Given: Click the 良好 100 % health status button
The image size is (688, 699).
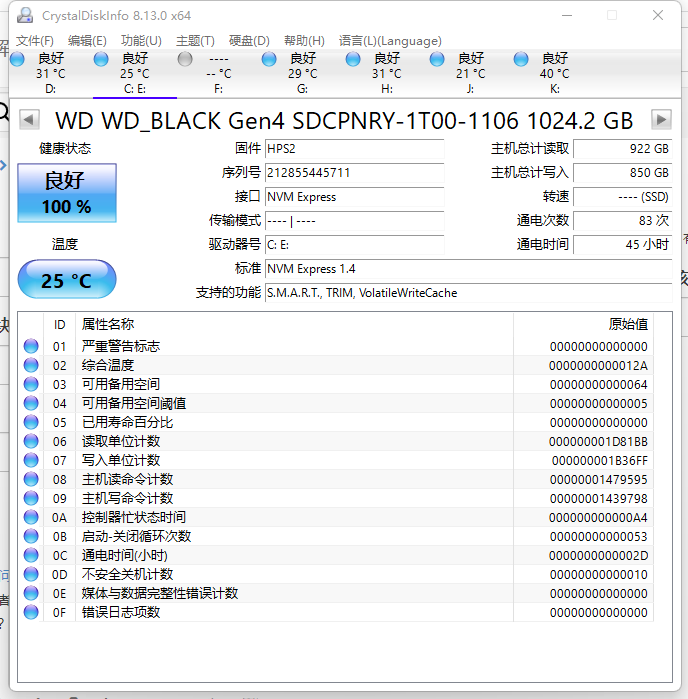Looking at the screenshot, I should pyautogui.click(x=66, y=194).
